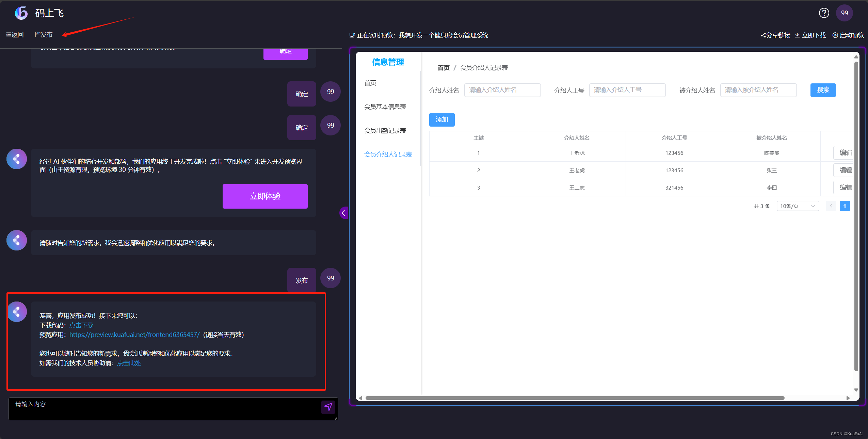This screenshot has height=439, width=868.
Task: Collapse the chat panel with purple chevron
Action: 343,213
